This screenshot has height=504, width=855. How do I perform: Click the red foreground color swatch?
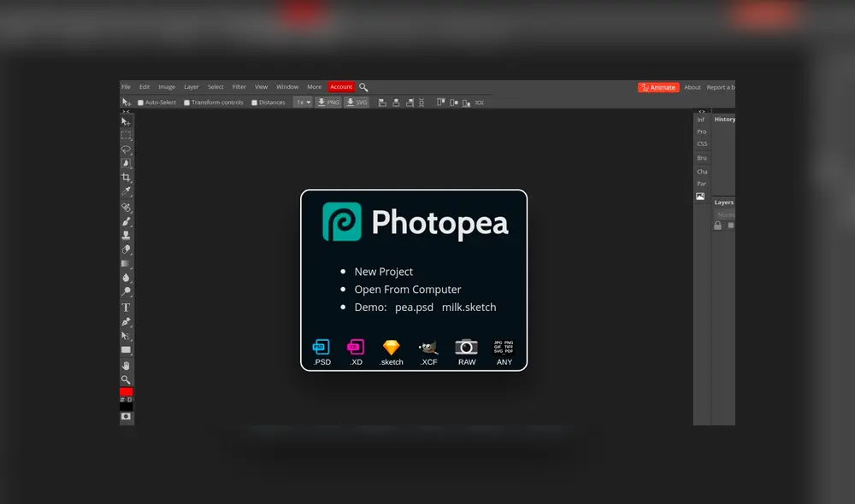126,392
